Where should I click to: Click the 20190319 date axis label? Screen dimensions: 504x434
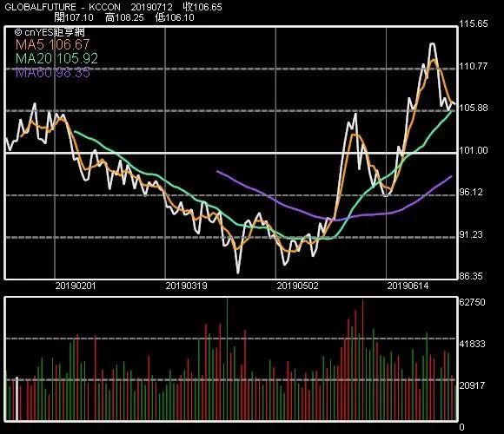(x=187, y=286)
